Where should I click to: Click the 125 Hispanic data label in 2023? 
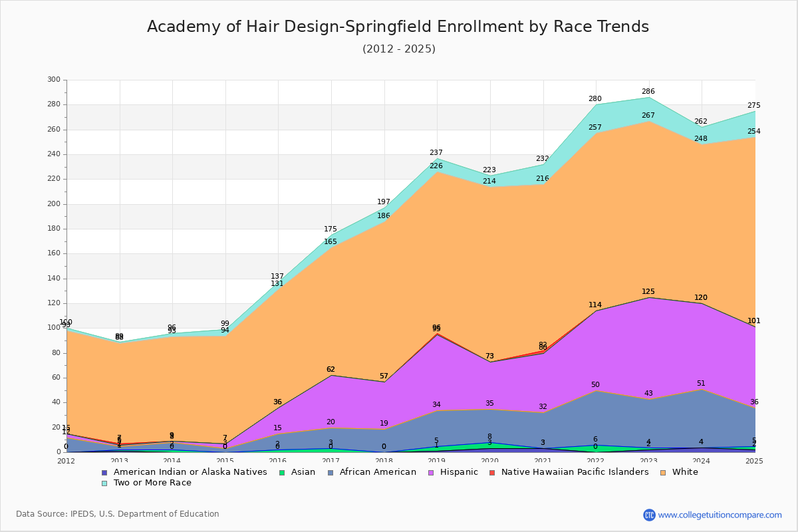[648, 292]
